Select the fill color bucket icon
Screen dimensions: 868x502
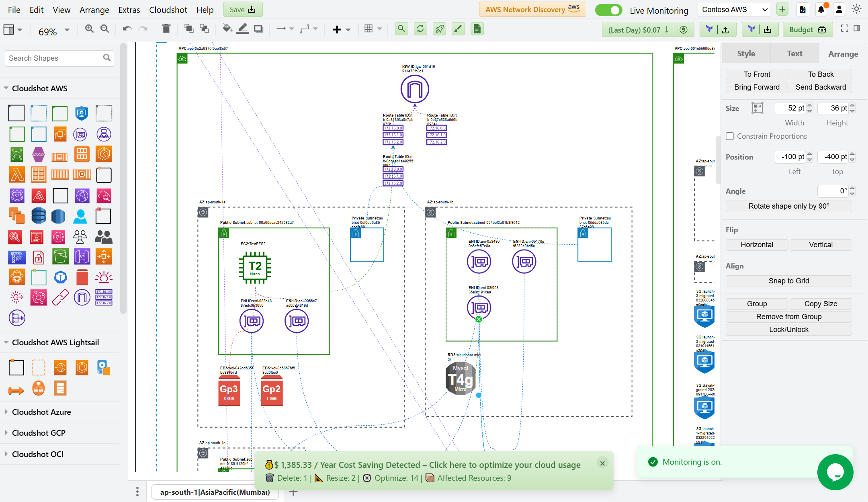coord(227,29)
